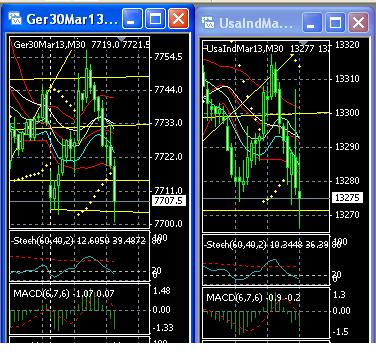Click the 13320 price scale value

click(x=347, y=45)
